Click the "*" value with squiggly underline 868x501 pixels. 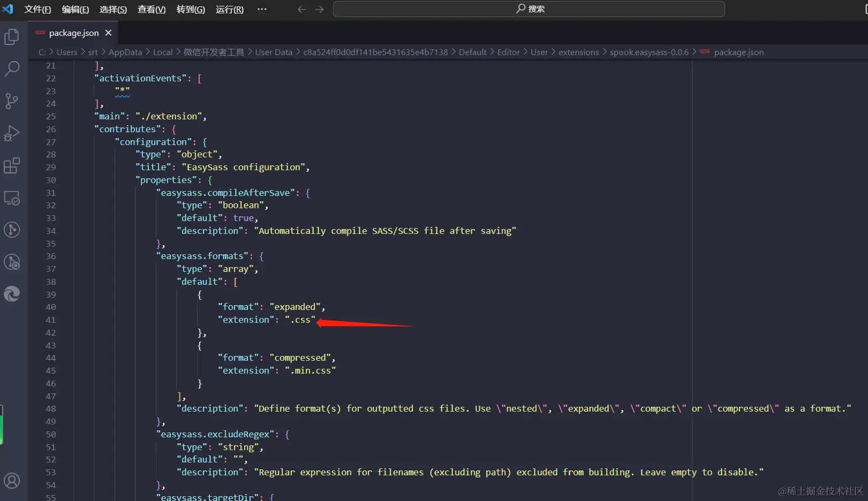pos(122,91)
